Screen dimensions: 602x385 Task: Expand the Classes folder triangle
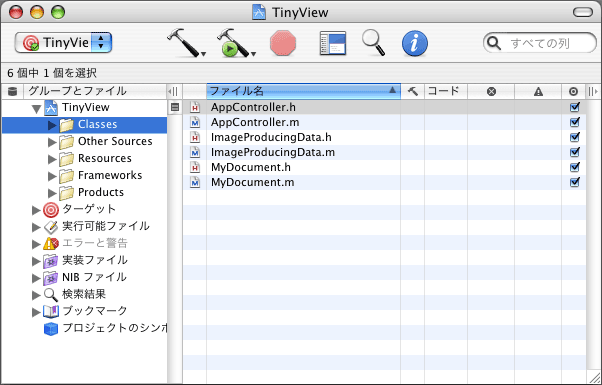coord(52,125)
